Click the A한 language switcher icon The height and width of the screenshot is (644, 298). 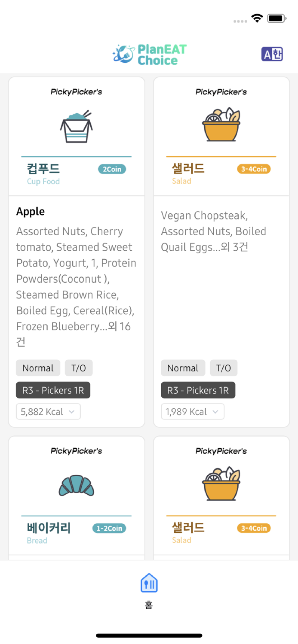[x=272, y=53]
